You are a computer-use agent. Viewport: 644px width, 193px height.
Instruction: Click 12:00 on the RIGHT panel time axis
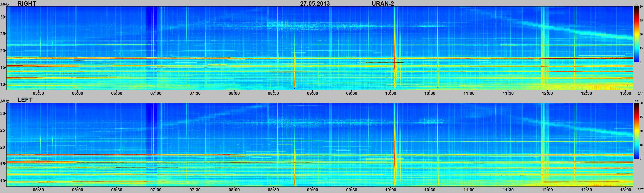coord(547,93)
